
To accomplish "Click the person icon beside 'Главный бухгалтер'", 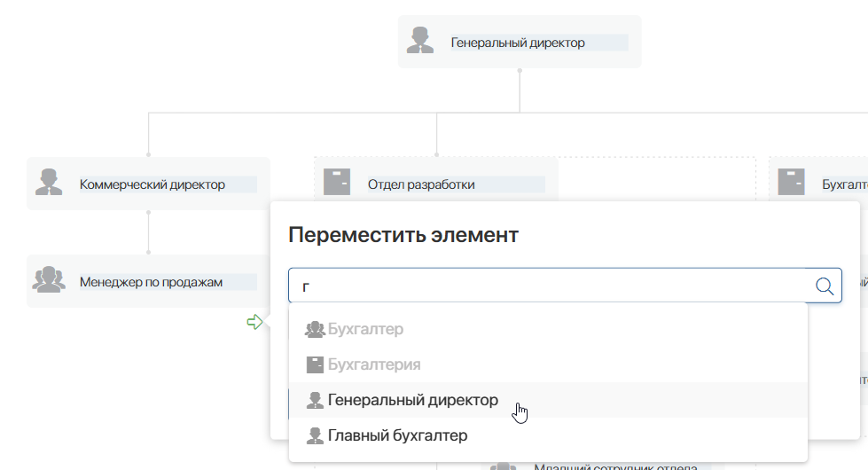I will (315, 435).
